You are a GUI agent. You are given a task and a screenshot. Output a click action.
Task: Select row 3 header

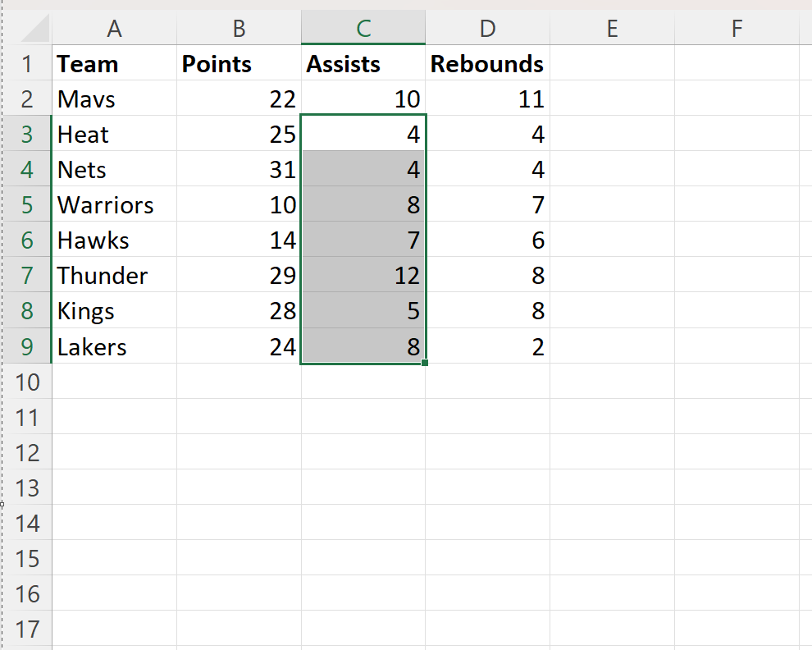[27, 135]
